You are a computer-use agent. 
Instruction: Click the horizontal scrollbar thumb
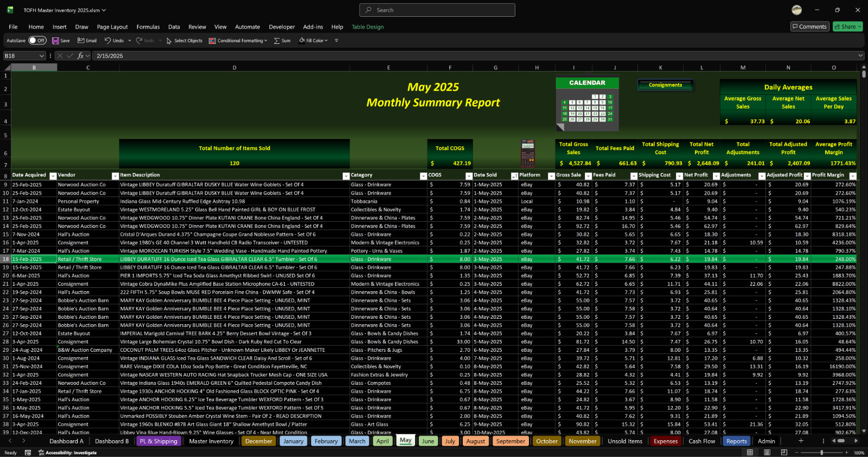pyautogui.click(x=840, y=441)
